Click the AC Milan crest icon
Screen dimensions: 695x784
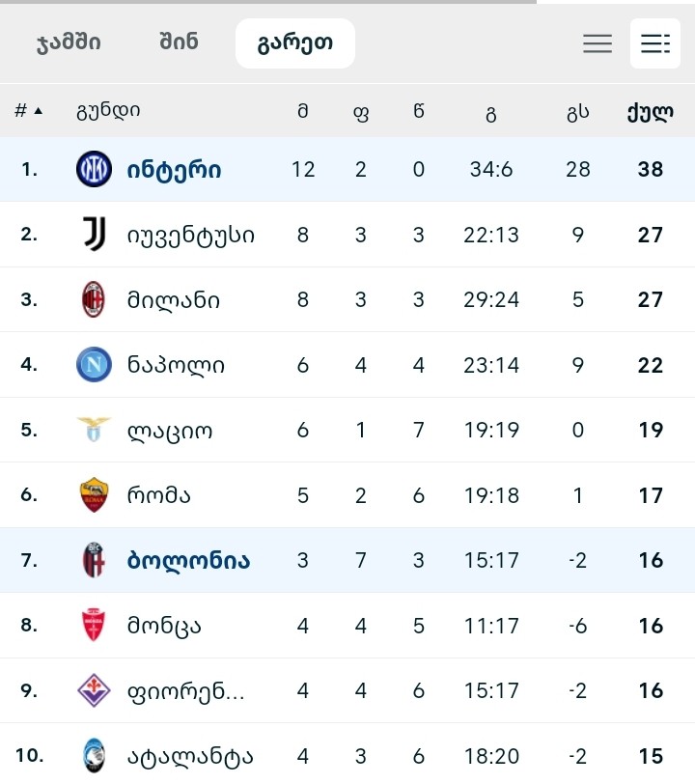coord(94,300)
